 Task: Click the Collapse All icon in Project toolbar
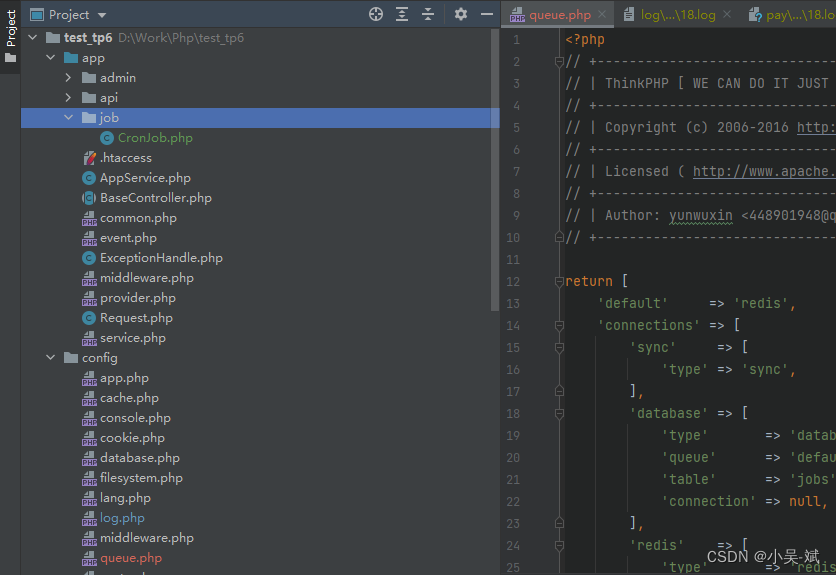[x=428, y=14]
